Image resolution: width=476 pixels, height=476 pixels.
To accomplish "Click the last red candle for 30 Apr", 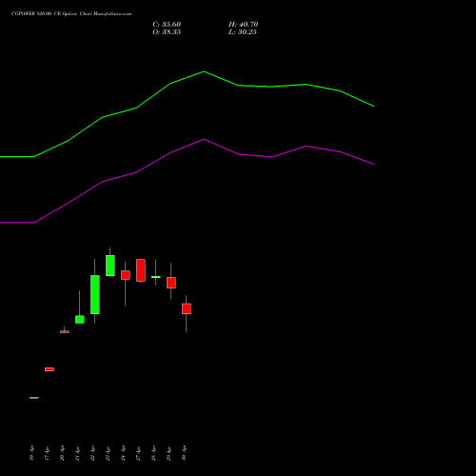I will coord(187,308).
